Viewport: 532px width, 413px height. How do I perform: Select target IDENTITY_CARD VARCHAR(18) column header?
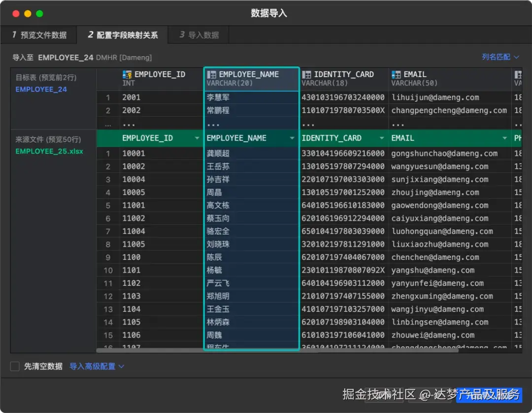point(344,79)
